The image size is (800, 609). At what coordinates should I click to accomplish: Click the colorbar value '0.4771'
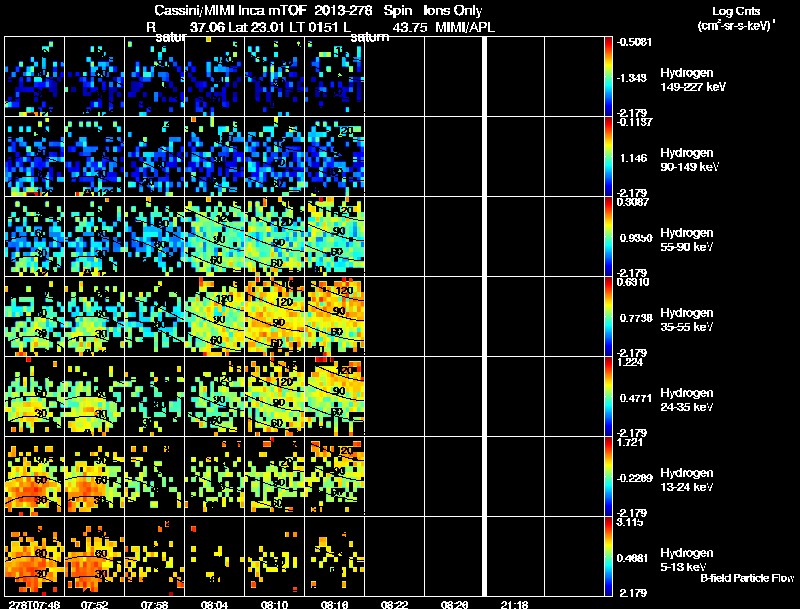636,398
